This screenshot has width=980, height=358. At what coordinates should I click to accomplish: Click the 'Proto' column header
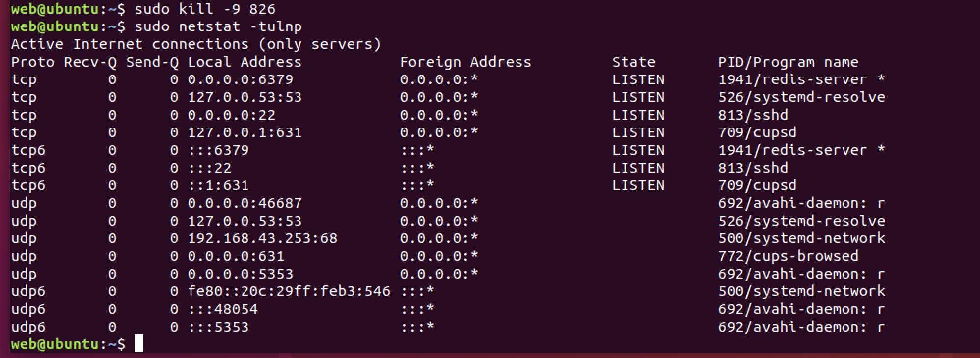(32, 62)
